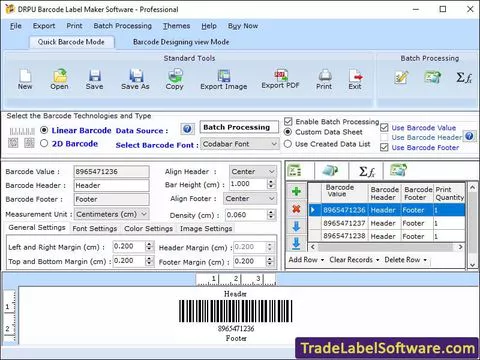Switch to the Font Settings tab
Screen dimensions: 480x360
[x=95, y=229]
